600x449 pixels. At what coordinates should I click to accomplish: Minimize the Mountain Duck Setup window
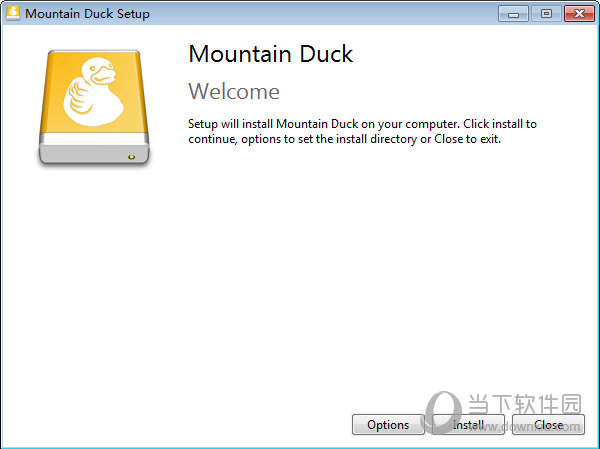coord(513,14)
